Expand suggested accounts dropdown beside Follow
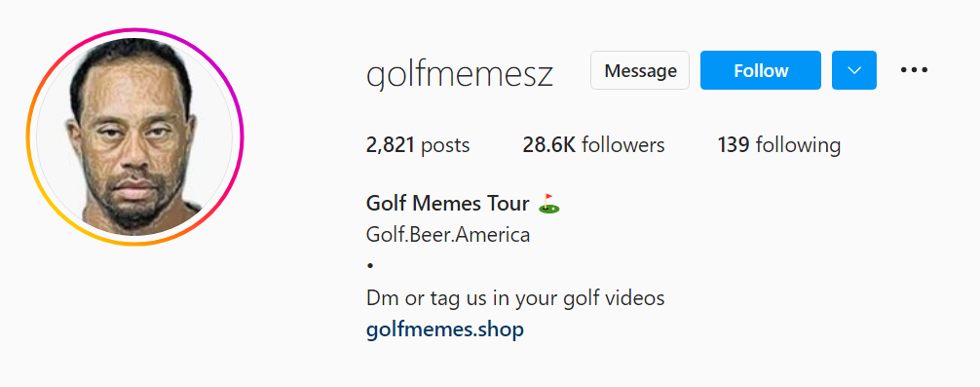The height and width of the screenshot is (387, 980). coord(853,70)
